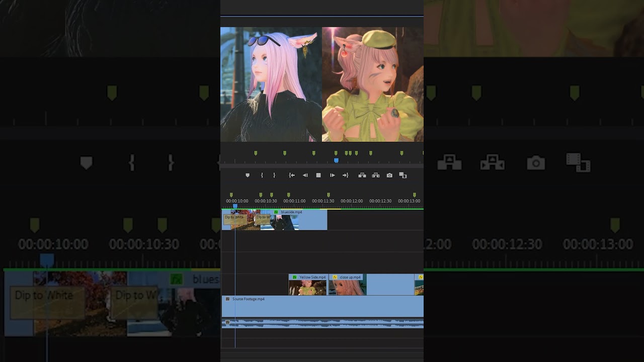644x362 pixels.
Task: Click the green fx badge on blueside.mp4
Action: point(276,212)
